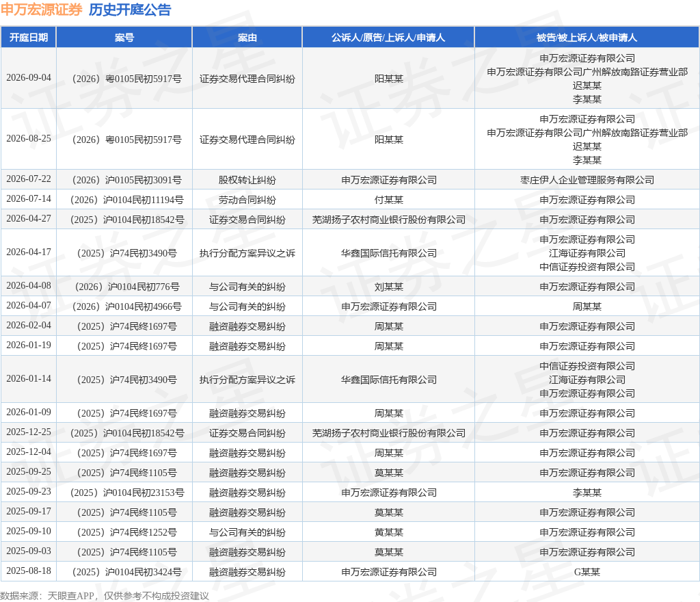
Task: Select case number (2026)沪0104民初11194号
Action: [x=126, y=200]
